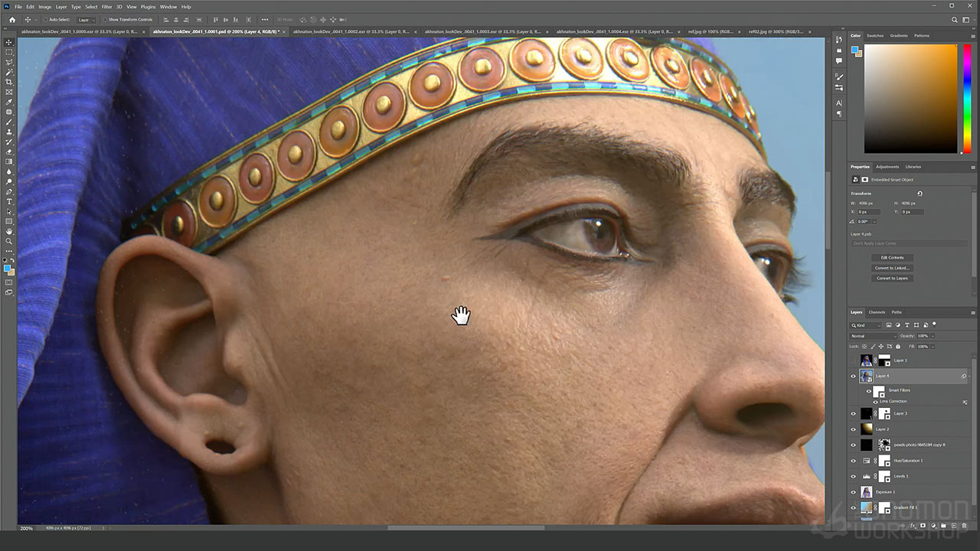Select the Eyedropper tool
Screen dimensions: 980x551
[x=9, y=102]
